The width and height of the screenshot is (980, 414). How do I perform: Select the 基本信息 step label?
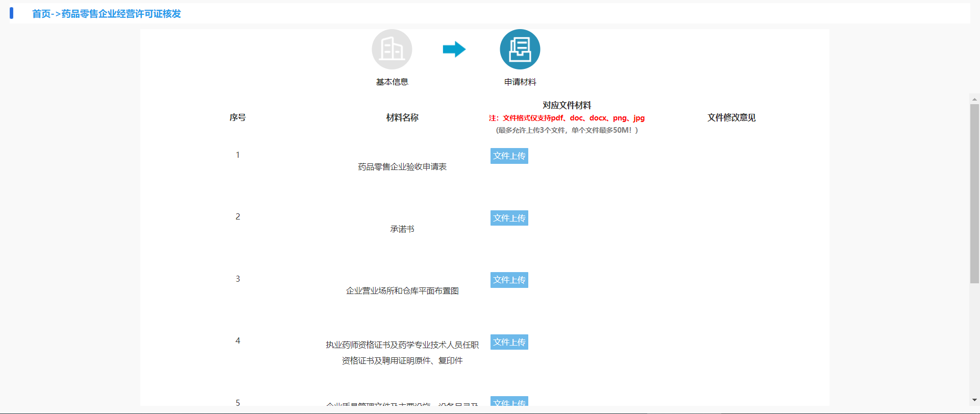click(x=392, y=82)
